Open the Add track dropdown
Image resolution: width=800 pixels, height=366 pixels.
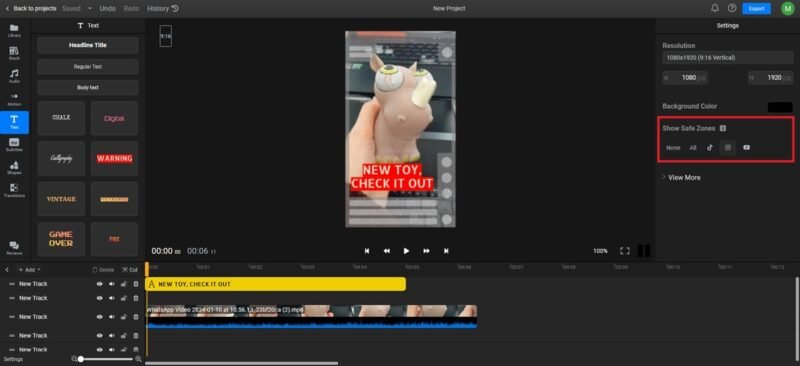(x=29, y=270)
